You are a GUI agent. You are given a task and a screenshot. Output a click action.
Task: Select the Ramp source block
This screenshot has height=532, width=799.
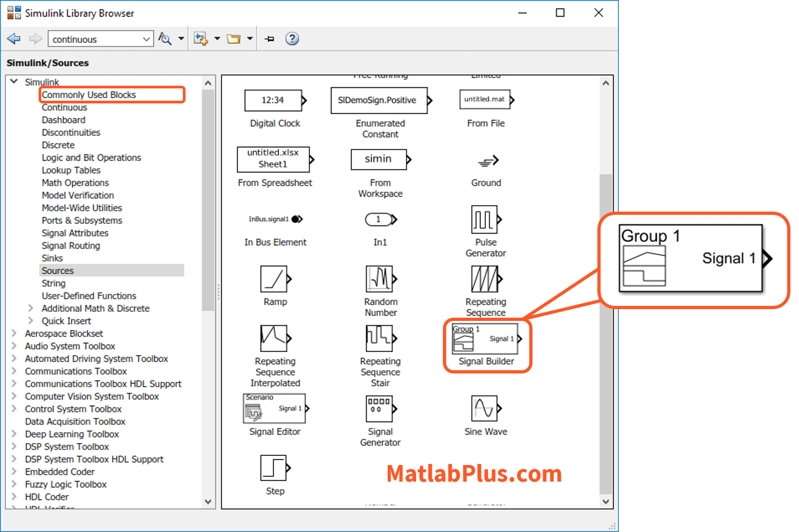tap(275, 279)
